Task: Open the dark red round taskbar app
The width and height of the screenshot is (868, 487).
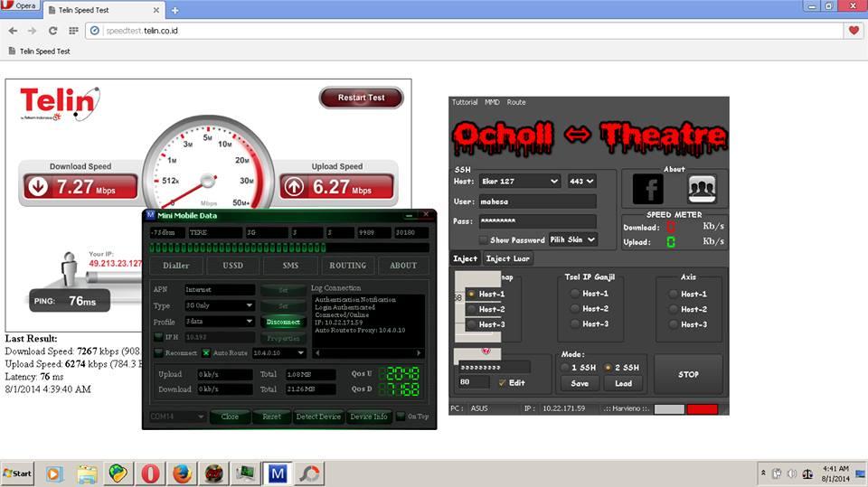Action: (213, 473)
